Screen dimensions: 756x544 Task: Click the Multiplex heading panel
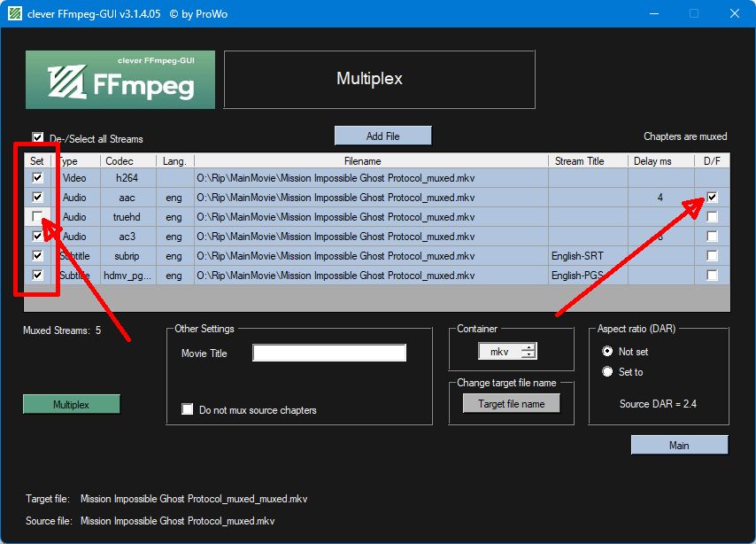(x=380, y=79)
